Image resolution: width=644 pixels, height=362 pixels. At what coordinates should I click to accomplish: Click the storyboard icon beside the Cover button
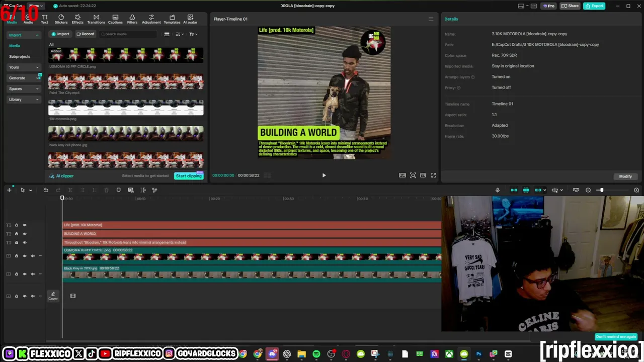(73, 296)
